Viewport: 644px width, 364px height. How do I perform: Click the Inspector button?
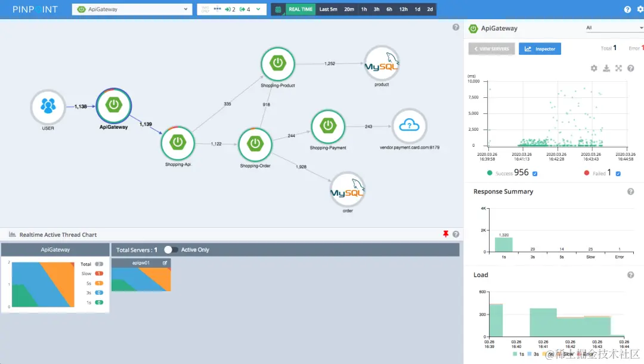pyautogui.click(x=540, y=48)
